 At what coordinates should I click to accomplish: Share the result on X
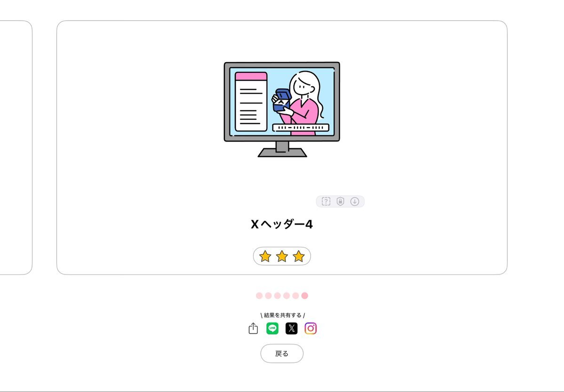coord(291,329)
